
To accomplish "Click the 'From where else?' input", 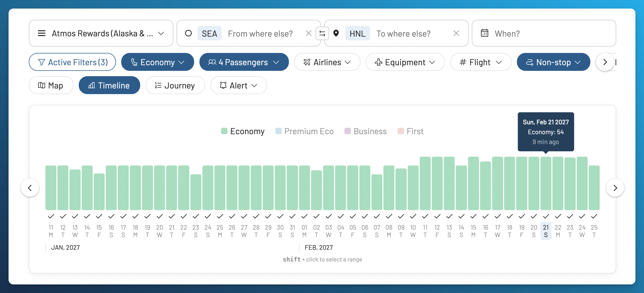I will coord(261,33).
